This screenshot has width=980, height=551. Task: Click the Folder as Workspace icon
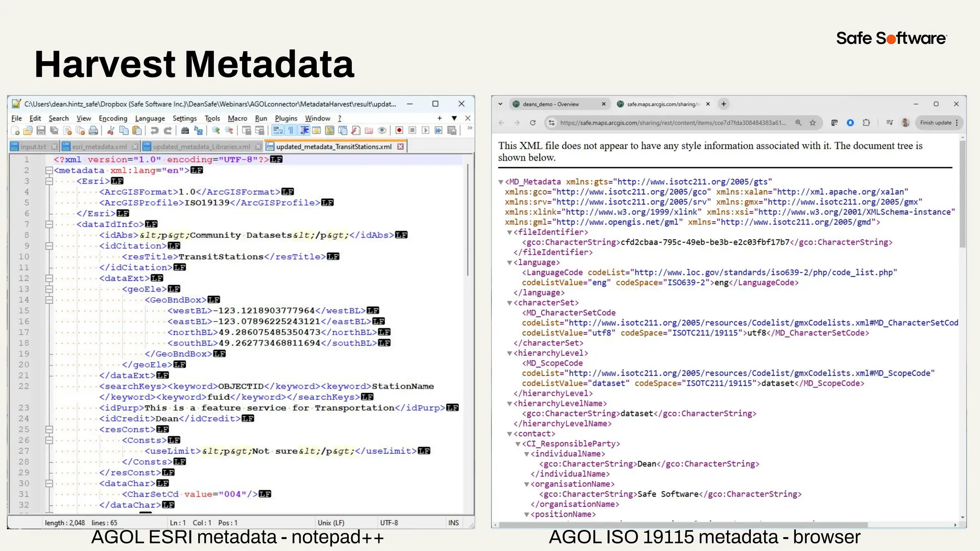[x=369, y=131]
